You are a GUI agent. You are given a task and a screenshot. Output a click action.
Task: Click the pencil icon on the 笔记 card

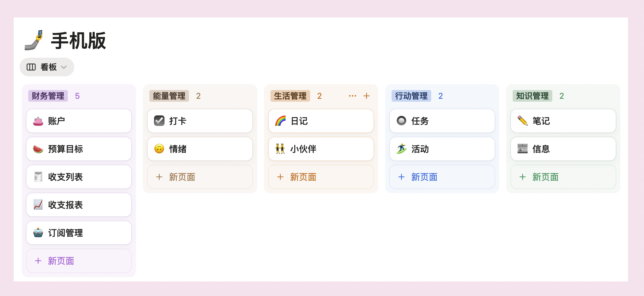tap(523, 121)
